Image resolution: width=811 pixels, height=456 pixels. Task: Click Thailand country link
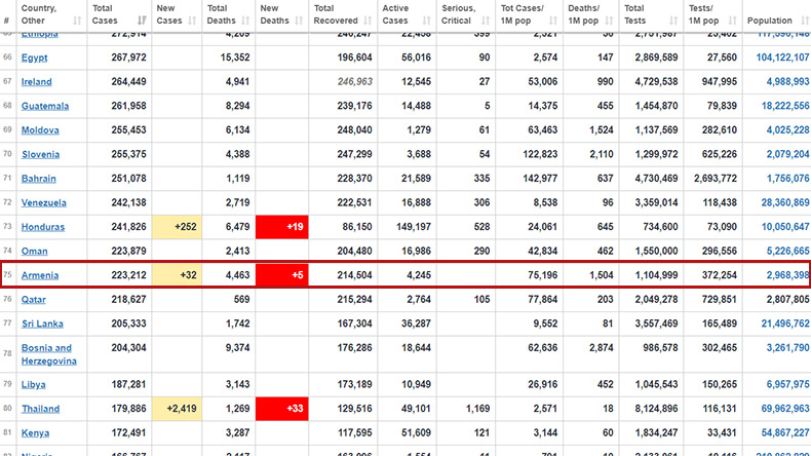point(40,409)
